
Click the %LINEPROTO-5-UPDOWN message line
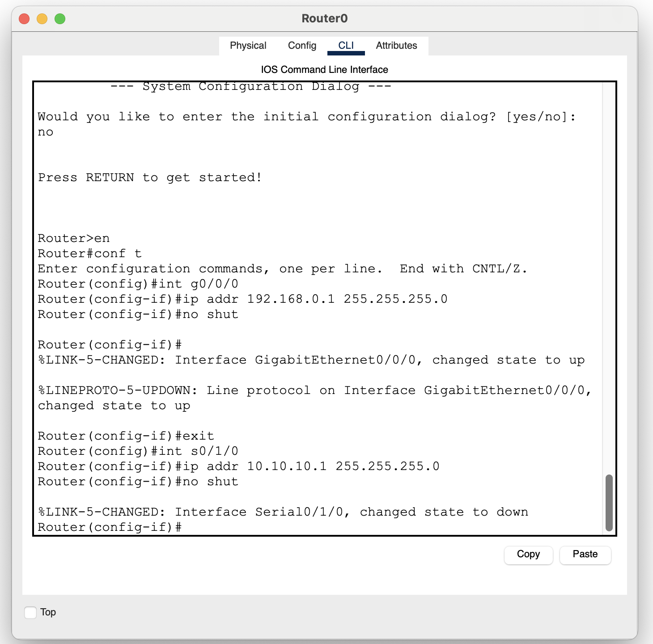click(315, 398)
